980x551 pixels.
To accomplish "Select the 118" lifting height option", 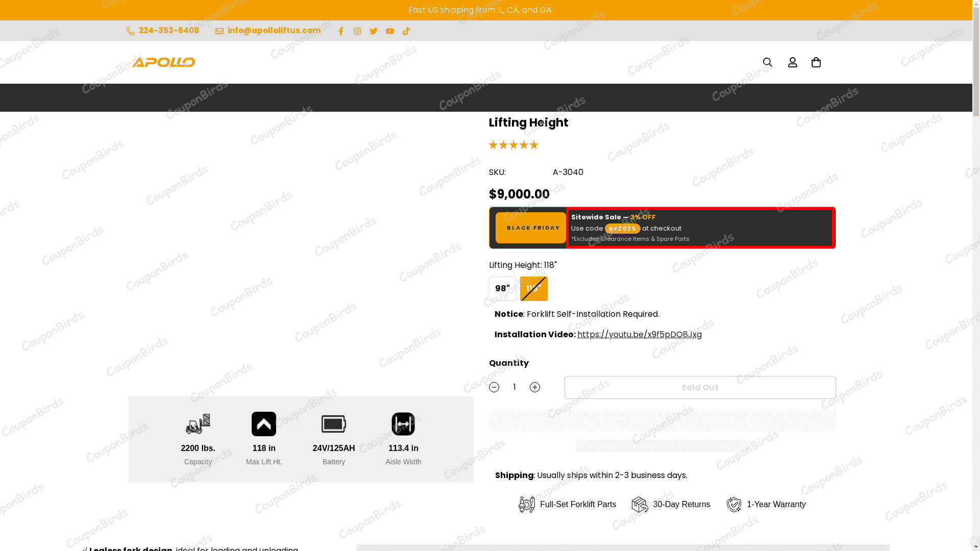I will [534, 289].
